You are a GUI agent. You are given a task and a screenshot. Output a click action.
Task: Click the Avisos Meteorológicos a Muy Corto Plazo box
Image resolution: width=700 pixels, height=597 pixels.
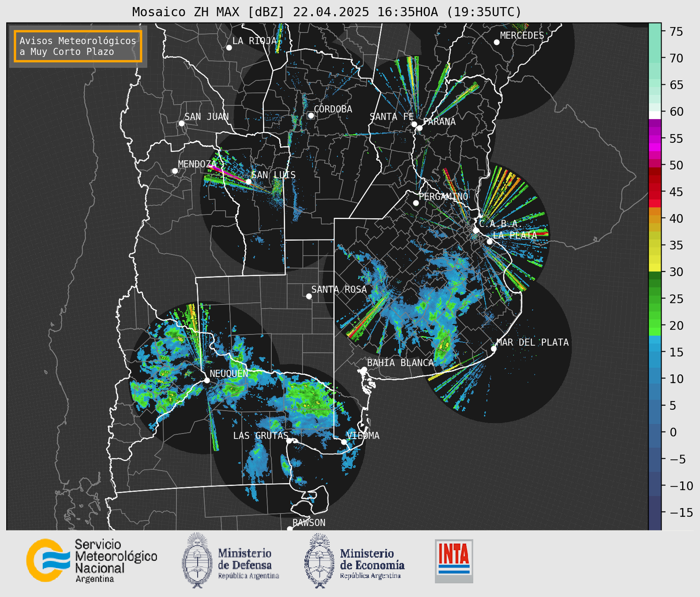coord(78,46)
